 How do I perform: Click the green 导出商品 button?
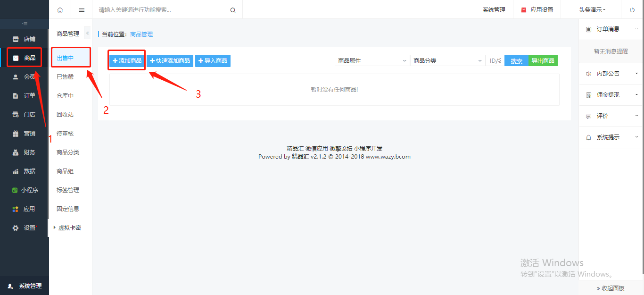(x=543, y=61)
